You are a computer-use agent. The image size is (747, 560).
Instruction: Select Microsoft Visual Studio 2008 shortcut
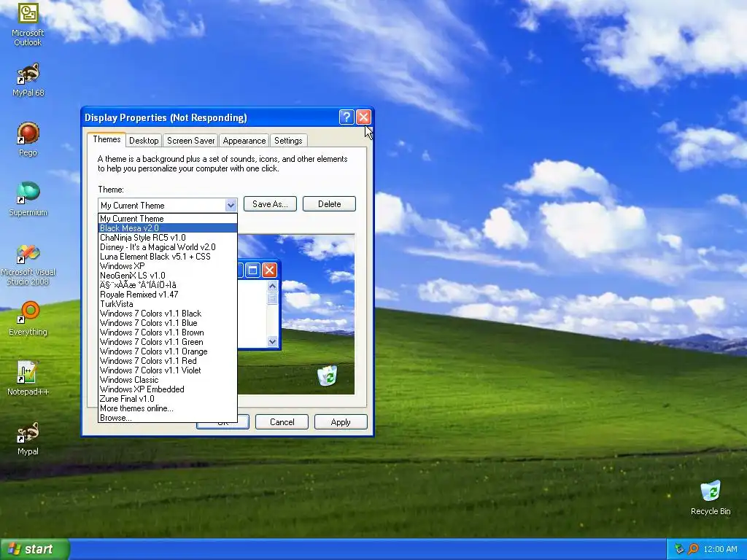28,265
